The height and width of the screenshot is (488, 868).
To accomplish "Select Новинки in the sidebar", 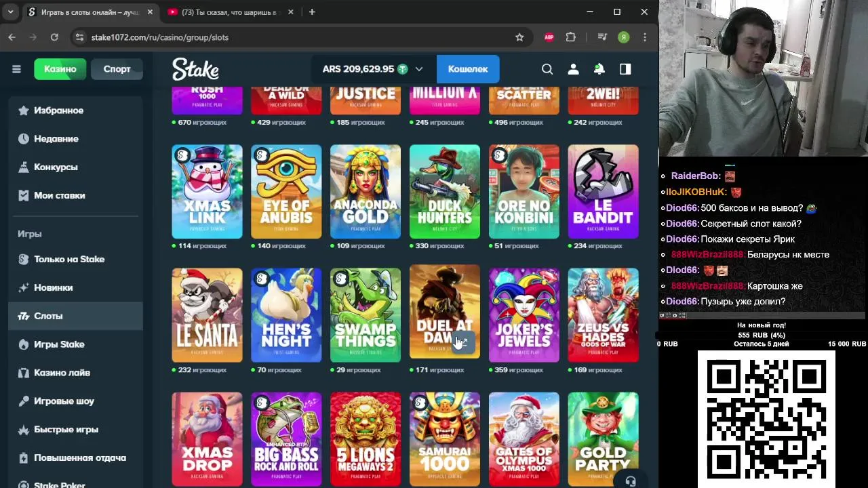I will pos(76,288).
